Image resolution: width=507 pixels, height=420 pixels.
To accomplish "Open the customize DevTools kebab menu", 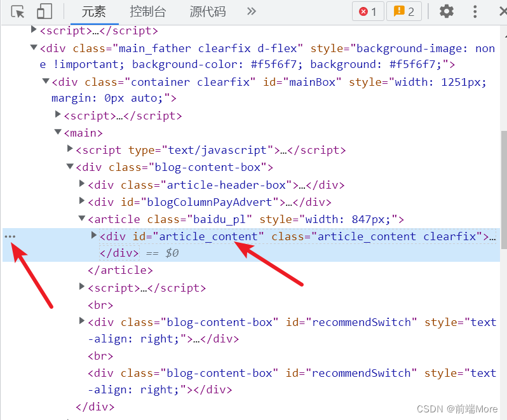I will point(475,11).
